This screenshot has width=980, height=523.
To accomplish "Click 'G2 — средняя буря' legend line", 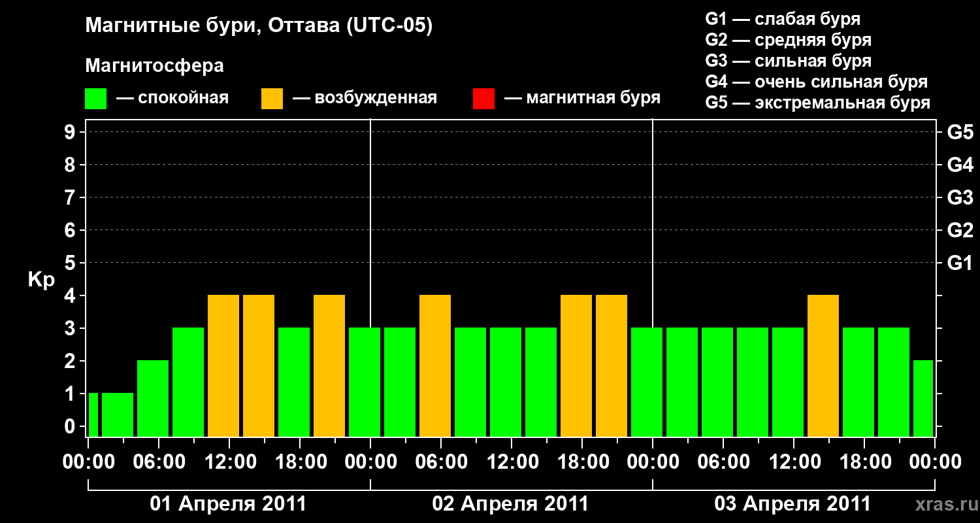I will (x=789, y=40).
